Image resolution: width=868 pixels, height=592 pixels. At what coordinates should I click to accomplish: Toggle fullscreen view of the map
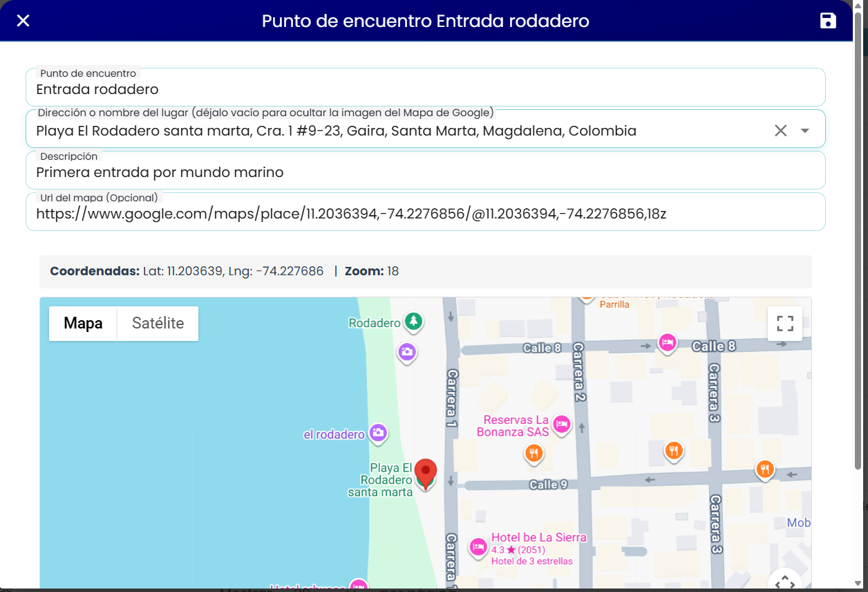785,324
